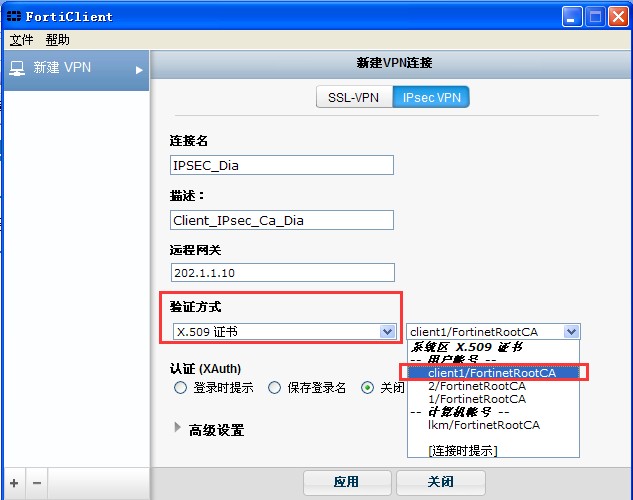Image resolution: width=633 pixels, height=500 pixels.
Task: Click the 关闭 button at the bottom
Action: pyautogui.click(x=440, y=482)
